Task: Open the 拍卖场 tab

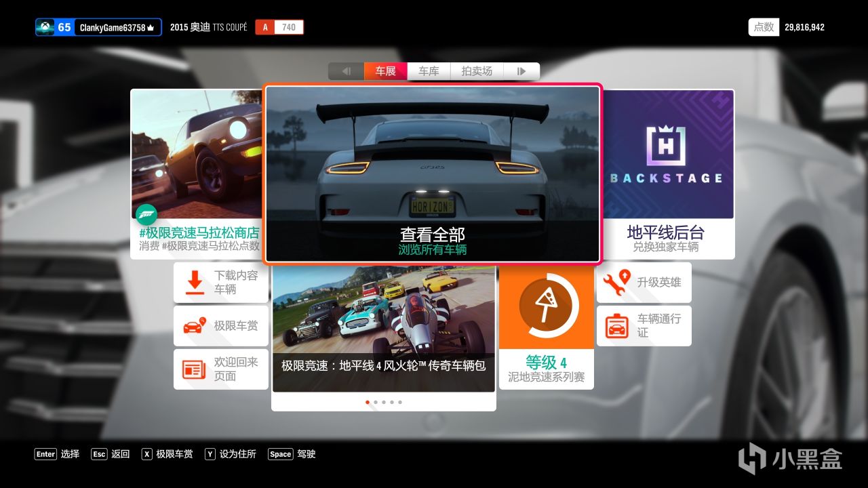Action: pyautogui.click(x=477, y=71)
